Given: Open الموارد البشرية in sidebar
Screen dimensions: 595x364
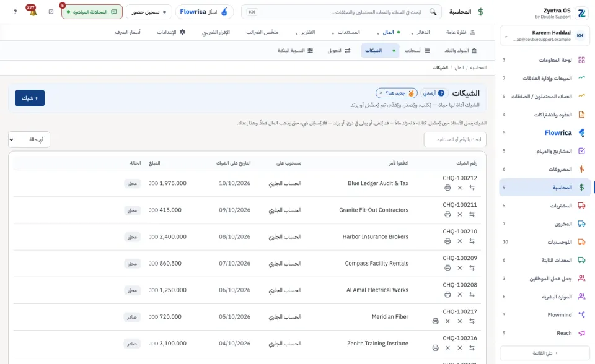Looking at the screenshot, I should click(x=545, y=297).
